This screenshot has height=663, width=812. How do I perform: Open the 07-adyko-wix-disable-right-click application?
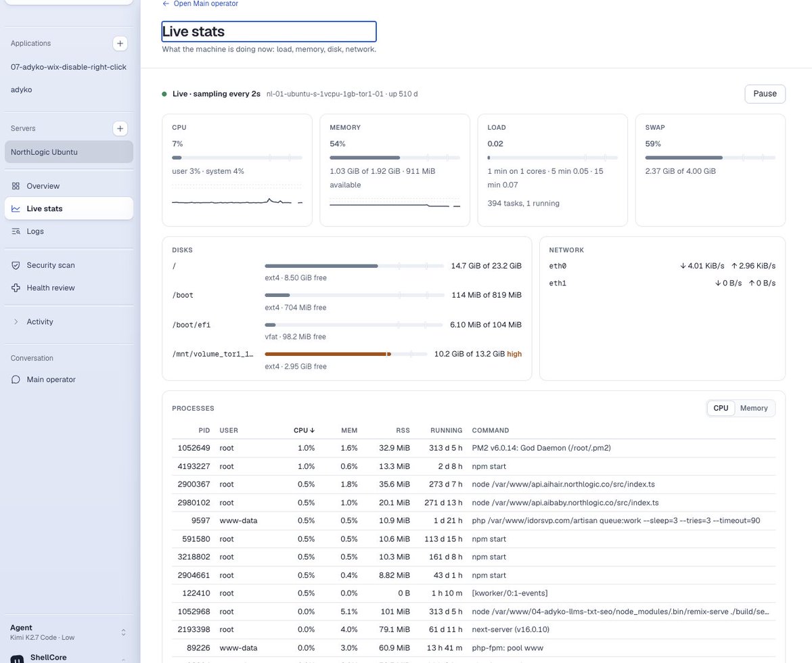(68, 67)
